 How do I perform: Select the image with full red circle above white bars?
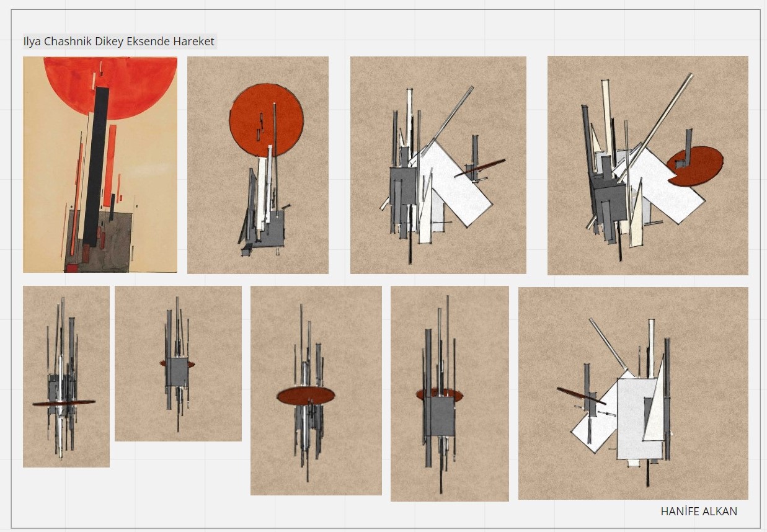tap(258, 166)
